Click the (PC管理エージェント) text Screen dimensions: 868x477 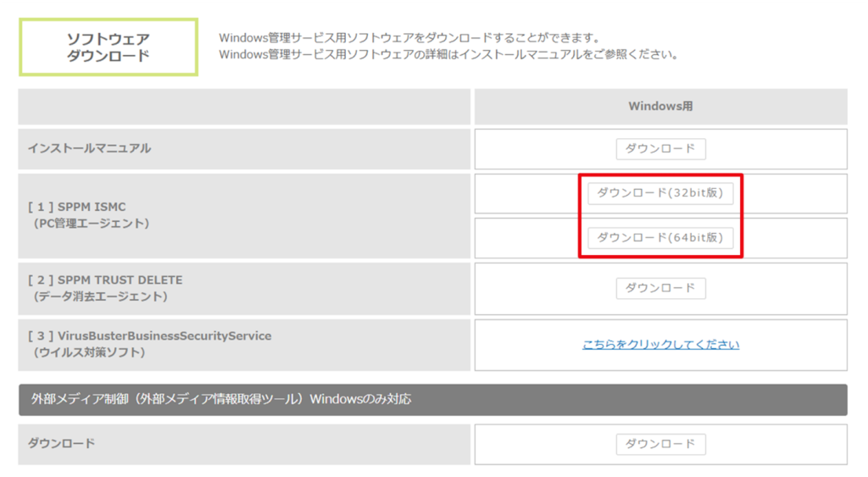coord(92,224)
